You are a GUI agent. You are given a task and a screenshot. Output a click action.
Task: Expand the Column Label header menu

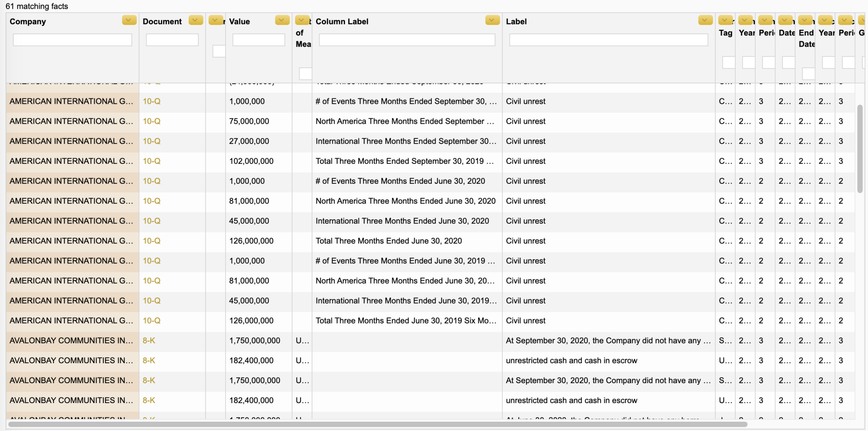pyautogui.click(x=492, y=20)
